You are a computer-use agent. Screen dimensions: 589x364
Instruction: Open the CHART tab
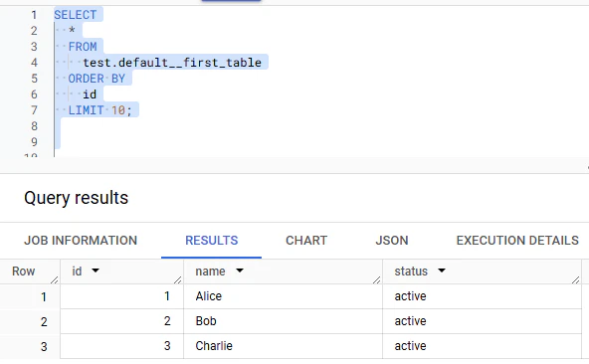306,241
